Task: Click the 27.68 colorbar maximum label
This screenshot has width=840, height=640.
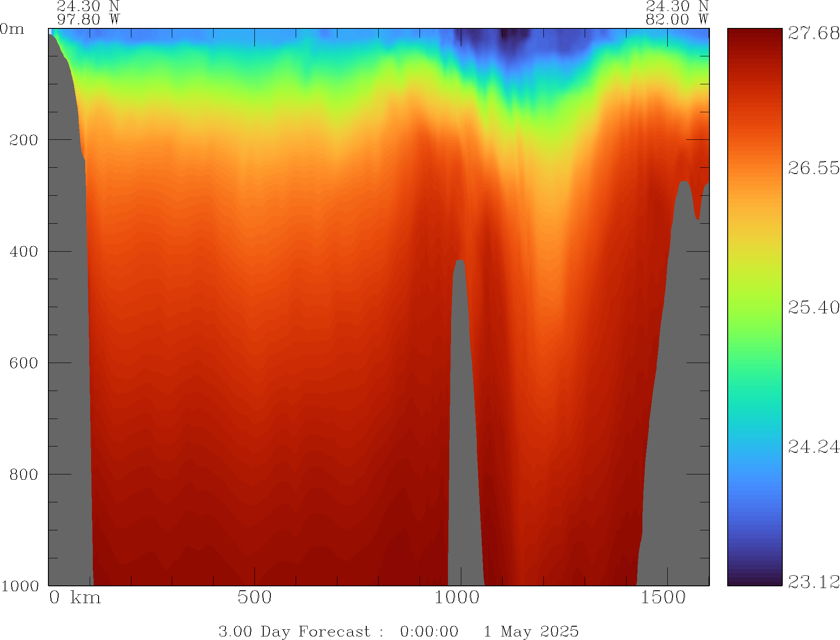Action: click(813, 33)
